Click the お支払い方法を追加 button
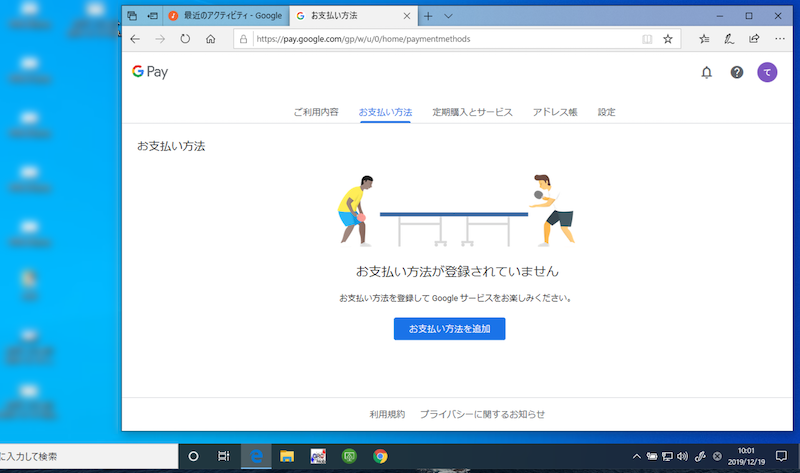The image size is (800, 473). [449, 329]
